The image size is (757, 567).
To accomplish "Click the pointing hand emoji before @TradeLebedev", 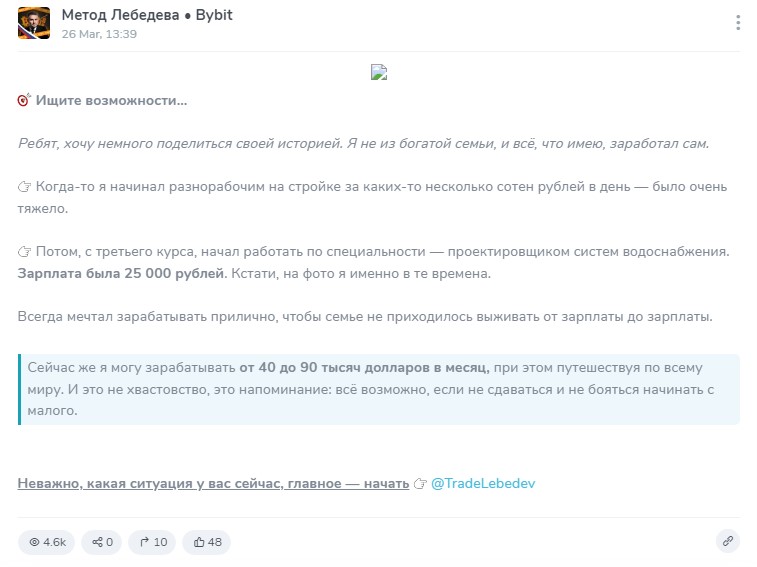I will point(420,483).
